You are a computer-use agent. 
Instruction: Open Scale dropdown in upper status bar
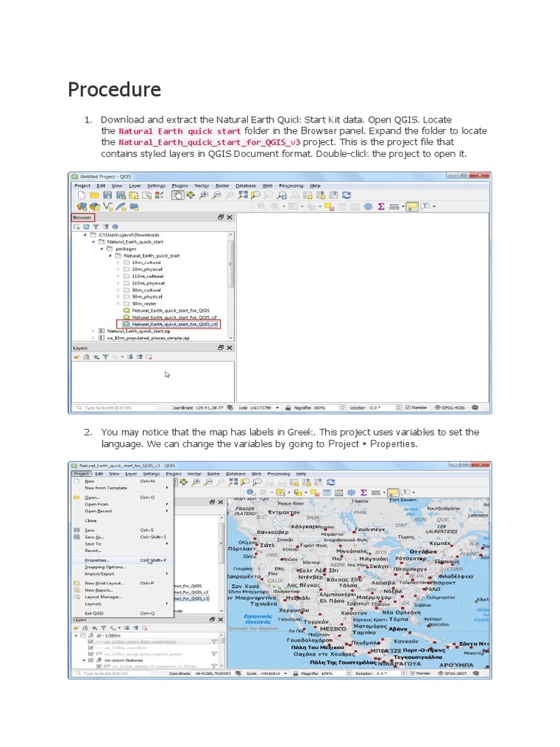point(278,408)
